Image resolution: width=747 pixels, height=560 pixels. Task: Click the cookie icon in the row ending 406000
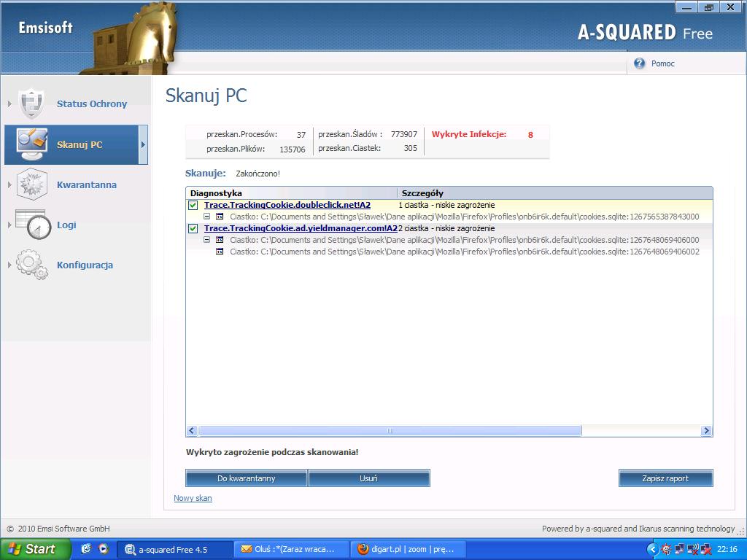click(220, 240)
